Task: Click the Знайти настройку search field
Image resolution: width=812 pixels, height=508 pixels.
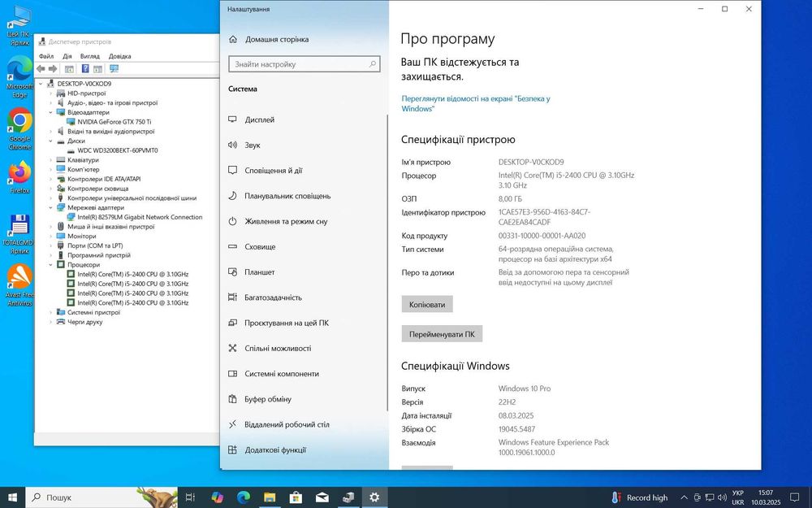Action: (304, 64)
